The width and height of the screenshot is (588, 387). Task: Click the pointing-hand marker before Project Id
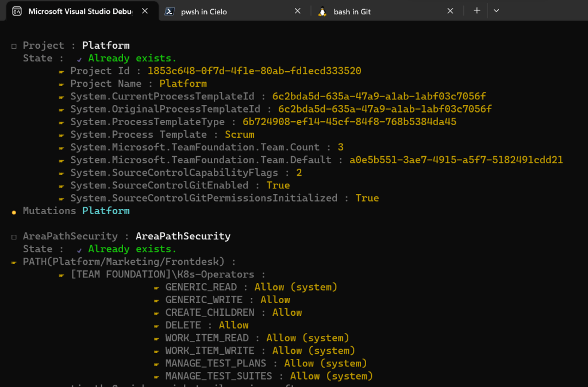tap(62, 71)
